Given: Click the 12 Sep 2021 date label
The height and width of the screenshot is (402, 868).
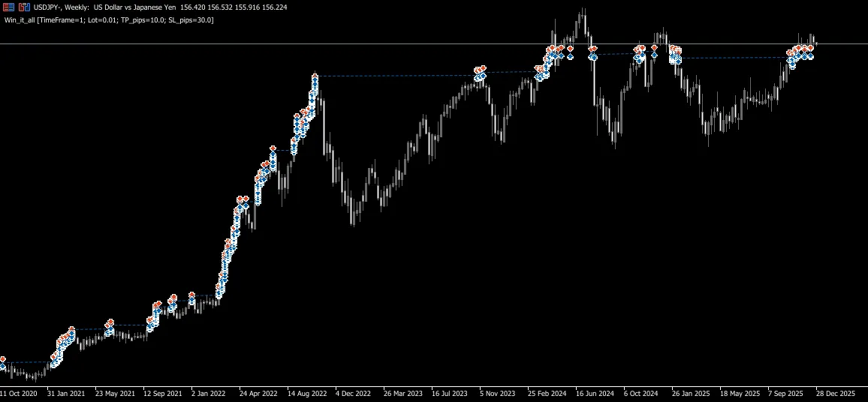Looking at the screenshot, I should point(163,394).
